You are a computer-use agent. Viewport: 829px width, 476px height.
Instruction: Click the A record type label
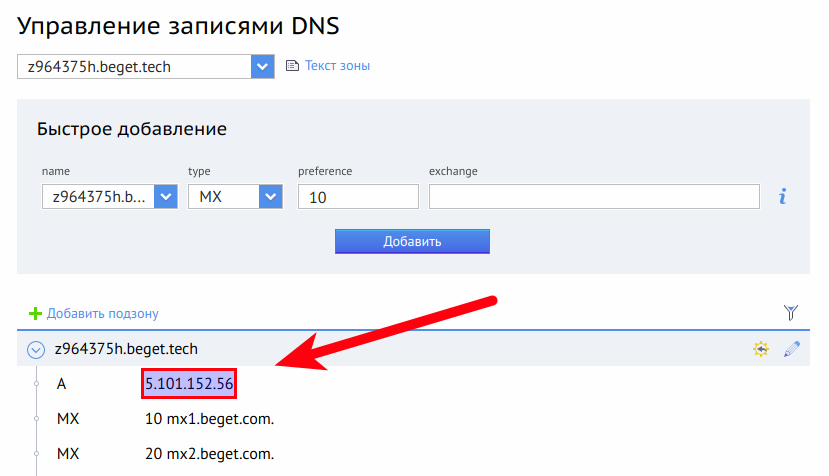click(x=62, y=383)
